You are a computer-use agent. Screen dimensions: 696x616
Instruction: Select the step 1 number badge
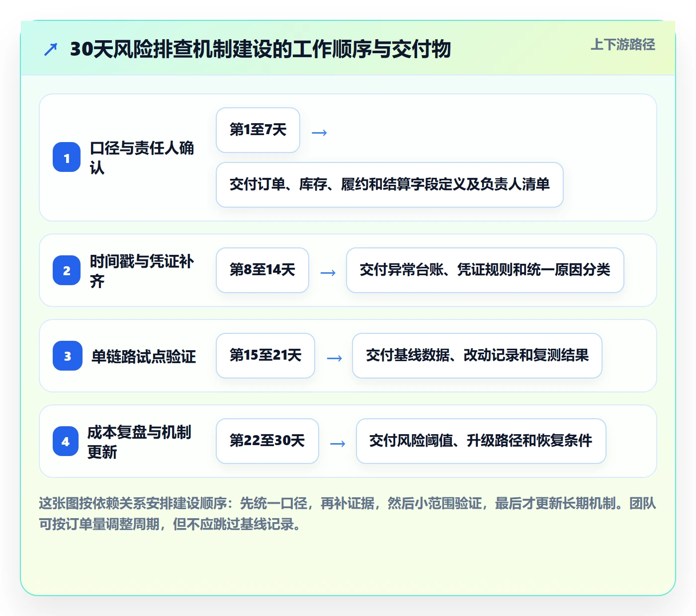[x=67, y=157]
